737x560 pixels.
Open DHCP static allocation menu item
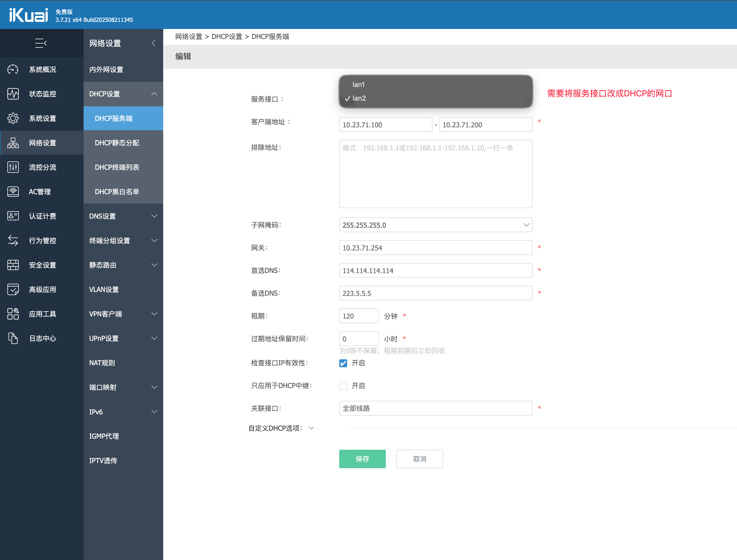[x=117, y=143]
